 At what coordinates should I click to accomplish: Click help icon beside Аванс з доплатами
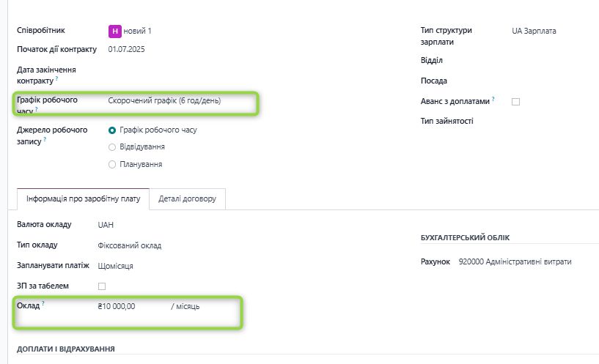[493, 99]
